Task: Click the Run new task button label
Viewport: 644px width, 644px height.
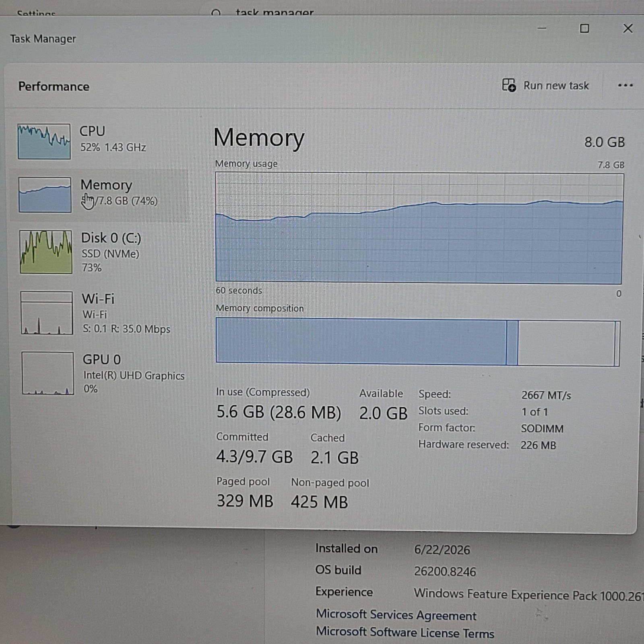Action: click(x=556, y=86)
